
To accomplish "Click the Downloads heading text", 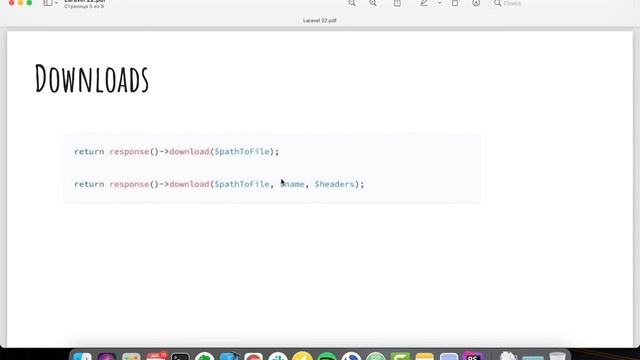I will [x=92, y=78].
